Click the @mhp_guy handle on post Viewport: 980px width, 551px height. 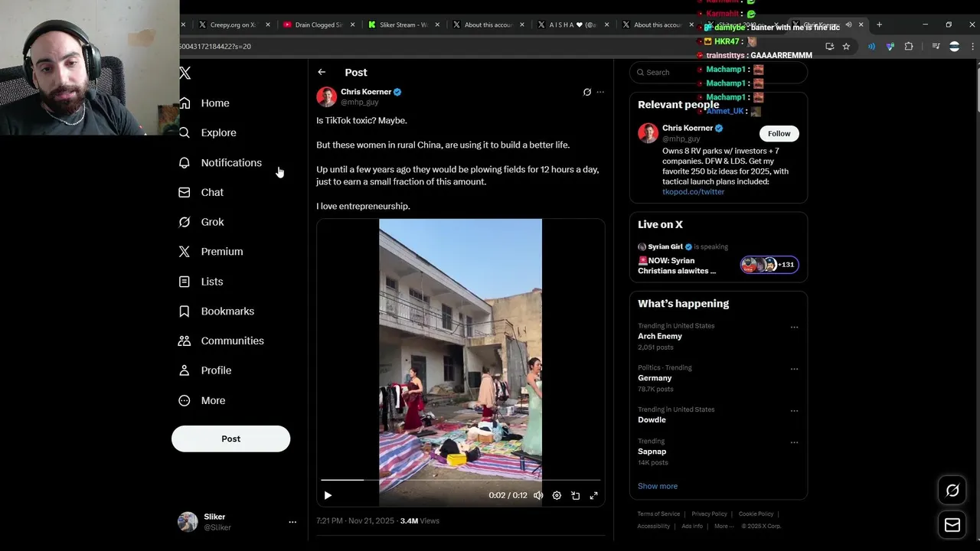pyautogui.click(x=359, y=102)
